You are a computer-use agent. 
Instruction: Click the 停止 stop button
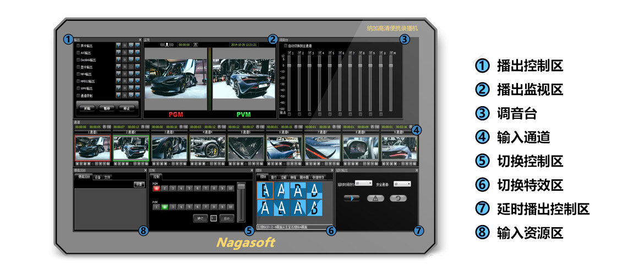127,108
